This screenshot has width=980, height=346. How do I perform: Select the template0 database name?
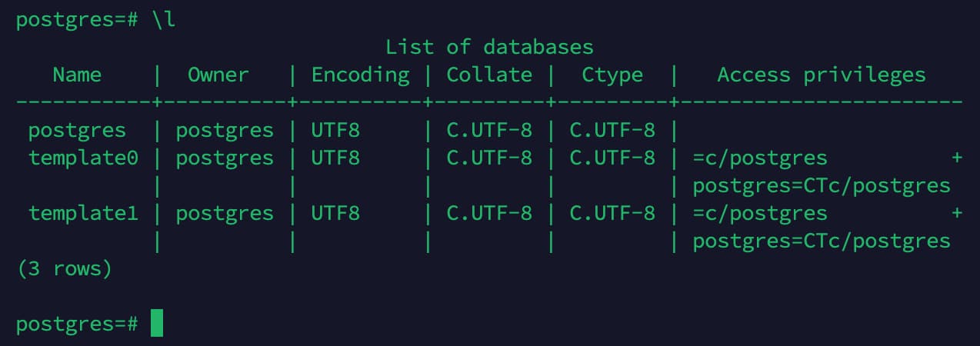click(x=83, y=158)
